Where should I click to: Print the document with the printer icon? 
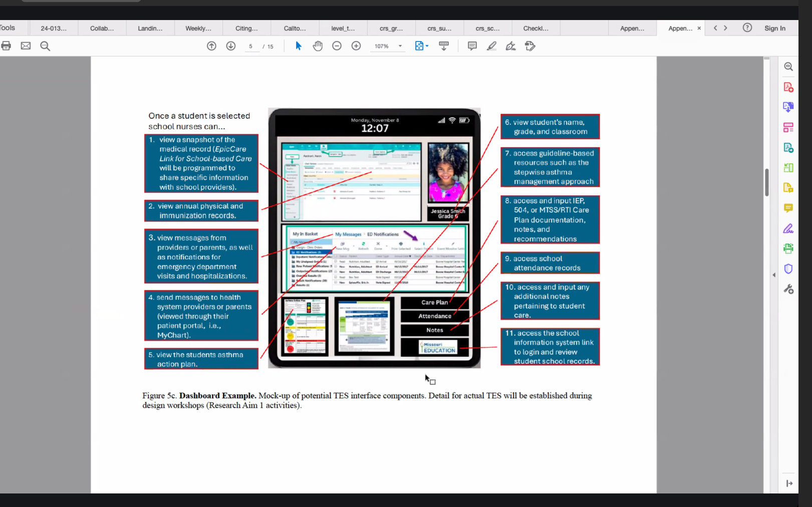point(6,46)
